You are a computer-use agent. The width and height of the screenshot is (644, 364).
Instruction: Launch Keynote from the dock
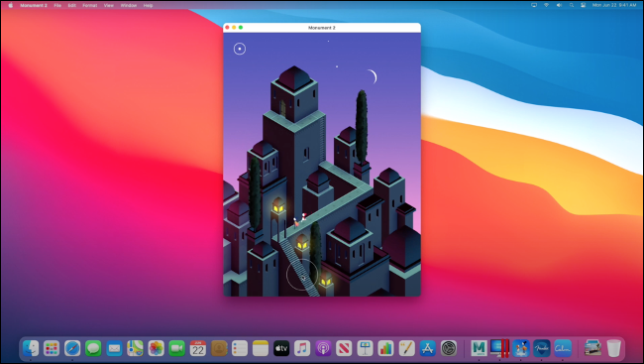click(365, 348)
